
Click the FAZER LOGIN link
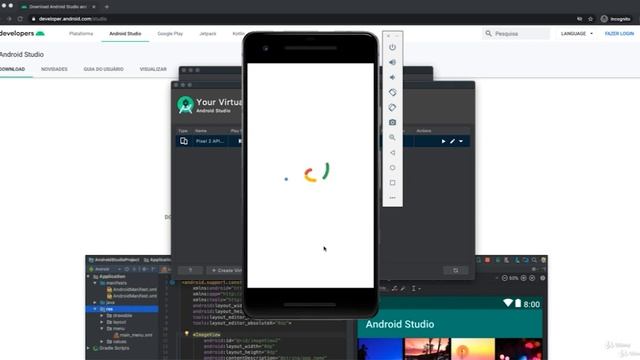[619, 33]
